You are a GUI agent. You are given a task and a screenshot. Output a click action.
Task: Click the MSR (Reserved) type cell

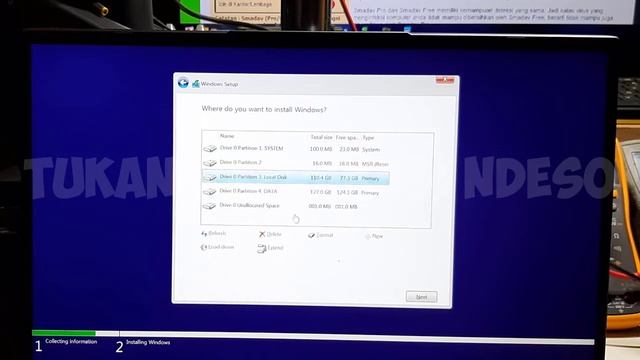click(x=375, y=164)
